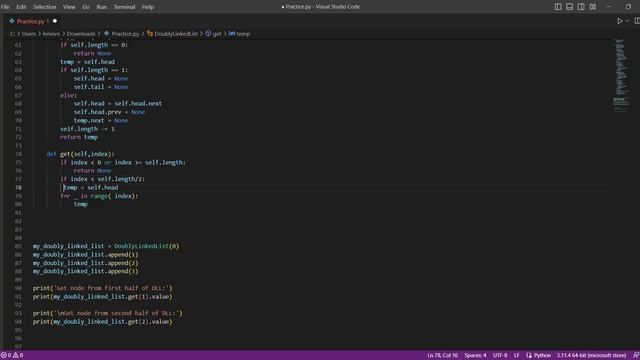This screenshot has width=640, height=360.
Task: Open the run options dropdown arrow
Action: pyautogui.click(x=627, y=21)
